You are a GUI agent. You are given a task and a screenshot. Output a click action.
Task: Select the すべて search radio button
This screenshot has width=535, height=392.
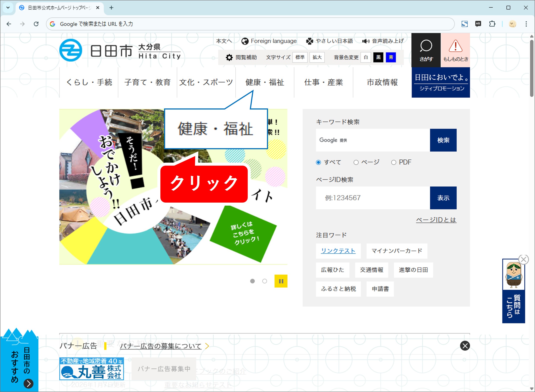(318, 162)
